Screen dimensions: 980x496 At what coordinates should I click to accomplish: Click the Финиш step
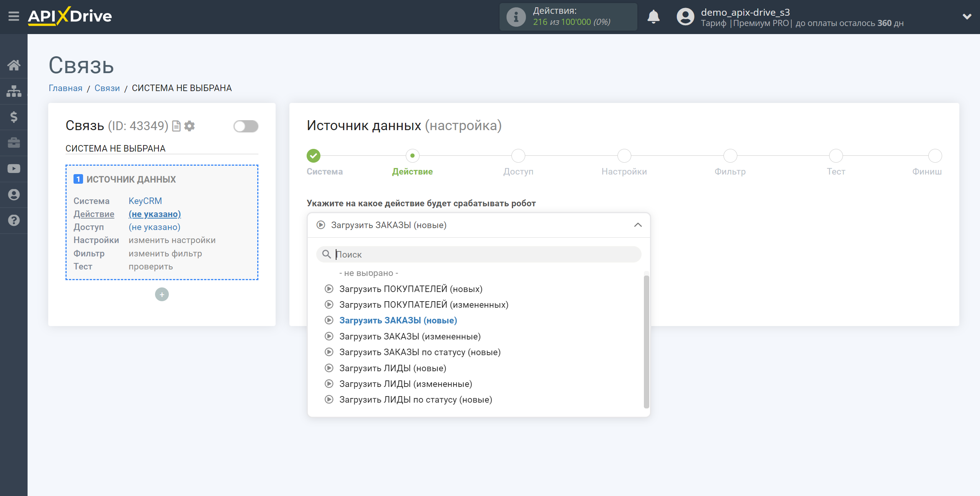click(x=935, y=156)
